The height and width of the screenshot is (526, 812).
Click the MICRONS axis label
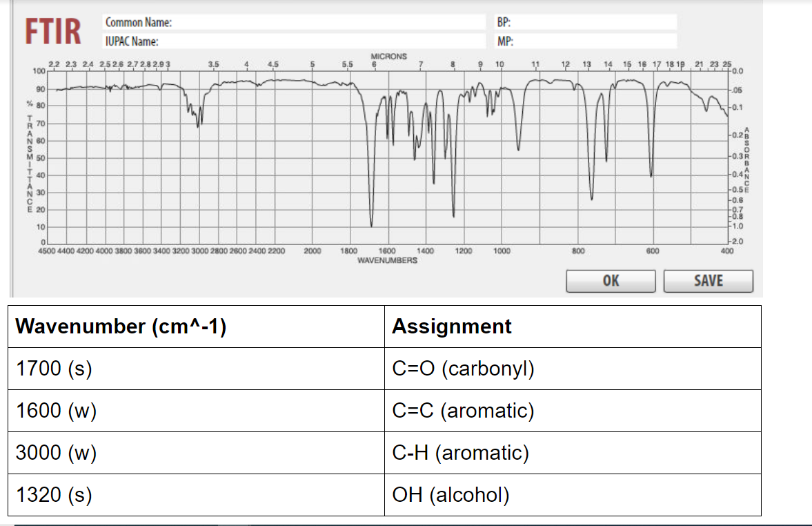click(x=388, y=56)
